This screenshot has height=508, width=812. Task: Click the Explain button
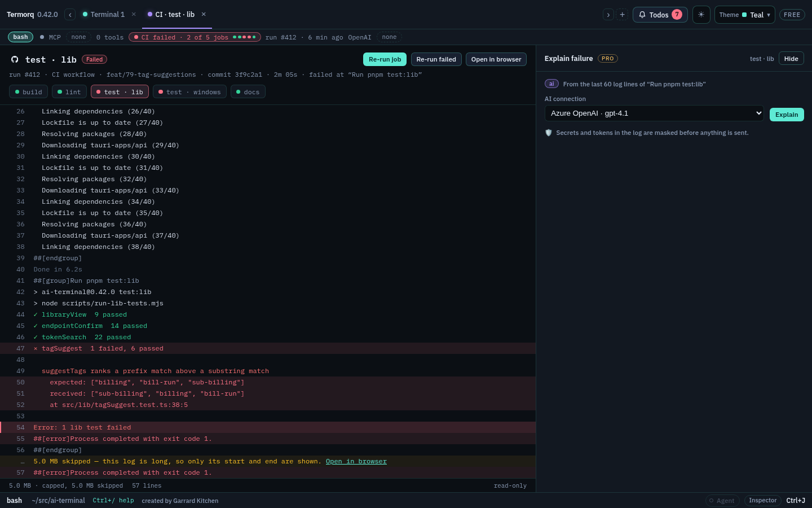[x=787, y=115]
